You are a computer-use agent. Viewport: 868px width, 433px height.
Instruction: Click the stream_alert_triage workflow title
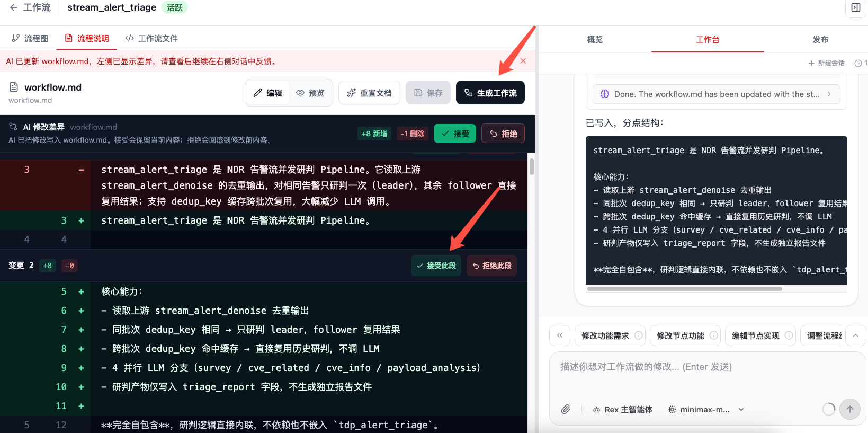[x=112, y=7]
